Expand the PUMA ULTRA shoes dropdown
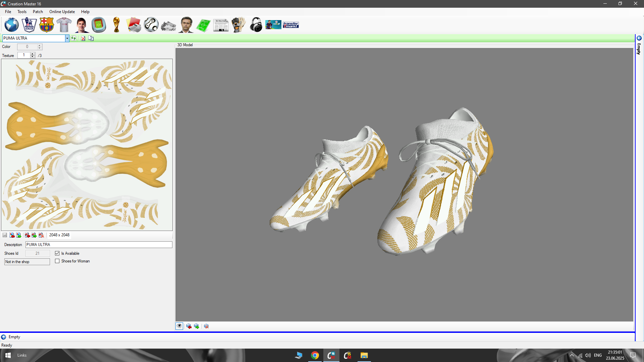 pos(67,38)
